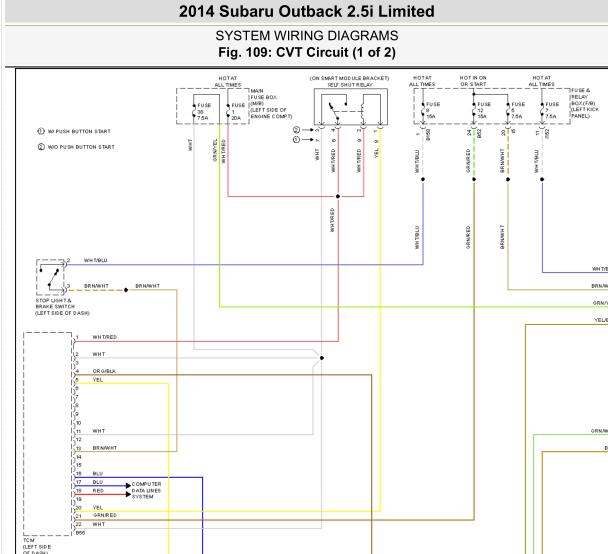The height and width of the screenshot is (554, 608).
Task: Select the 'FUSE 8 15A' label
Action: 433,110
